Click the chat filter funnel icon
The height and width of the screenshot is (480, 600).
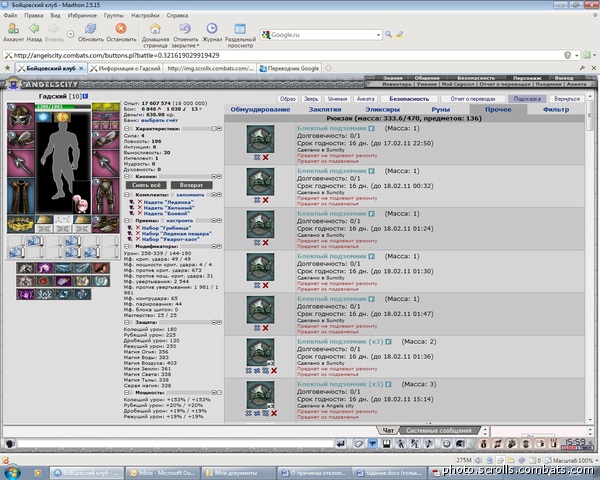[372, 444]
